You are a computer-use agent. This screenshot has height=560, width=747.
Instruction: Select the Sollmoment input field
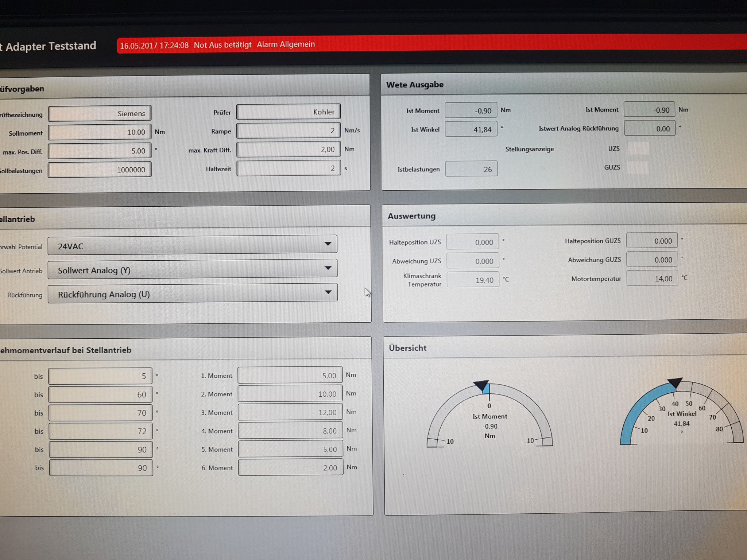[100, 132]
